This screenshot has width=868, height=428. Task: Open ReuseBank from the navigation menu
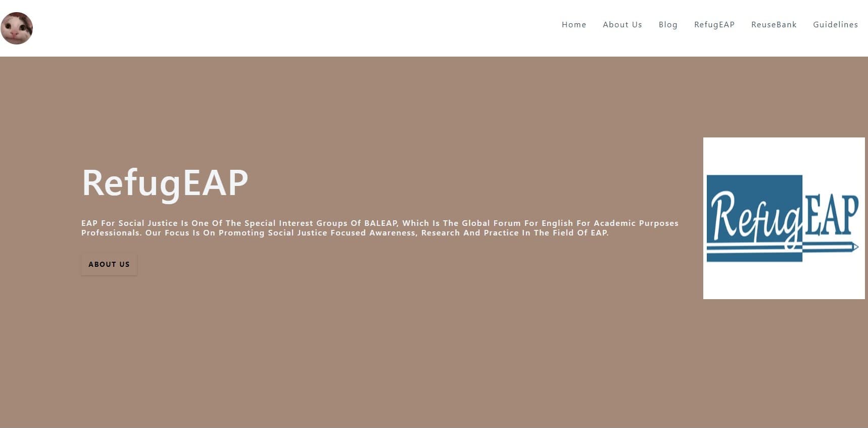[774, 25]
